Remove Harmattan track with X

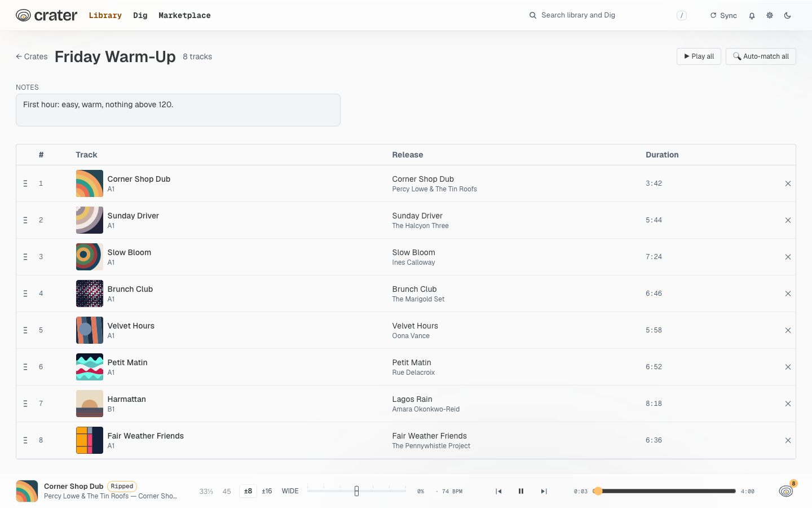(x=788, y=404)
